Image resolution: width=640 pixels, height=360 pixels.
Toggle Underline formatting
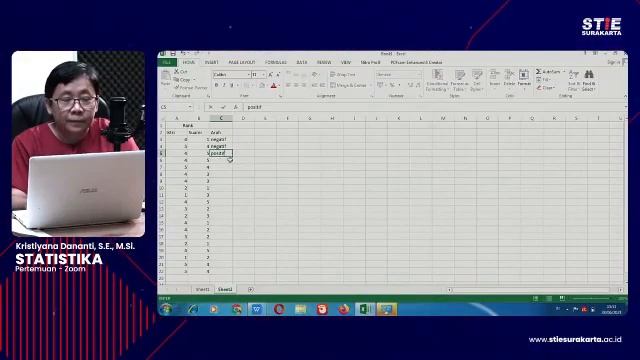coord(231,85)
